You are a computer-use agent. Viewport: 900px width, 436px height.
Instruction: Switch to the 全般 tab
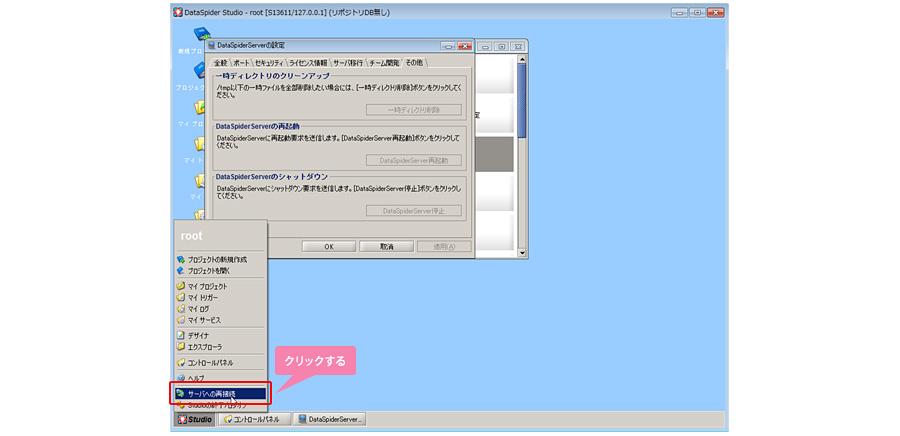click(x=221, y=63)
